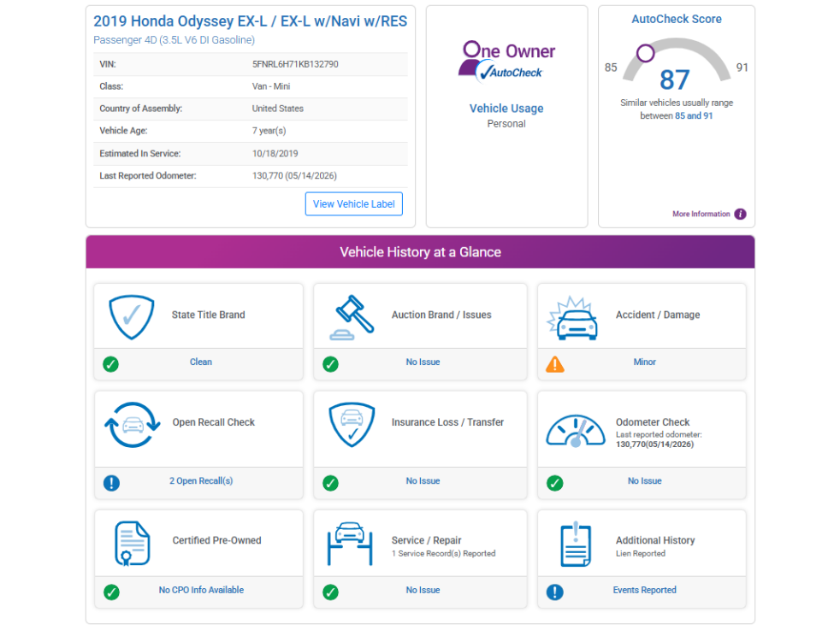Click the AutoCheck Score gauge marker circle
Image resolution: width=840 pixels, height=630 pixels.
(646, 53)
